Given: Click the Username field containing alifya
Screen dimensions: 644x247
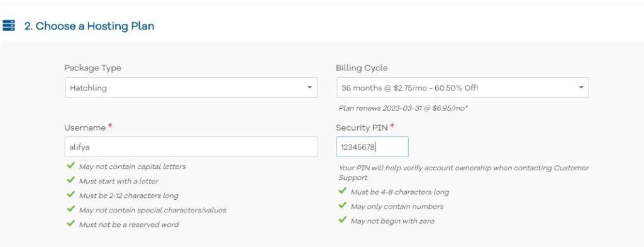Looking at the screenshot, I should pos(191,147).
